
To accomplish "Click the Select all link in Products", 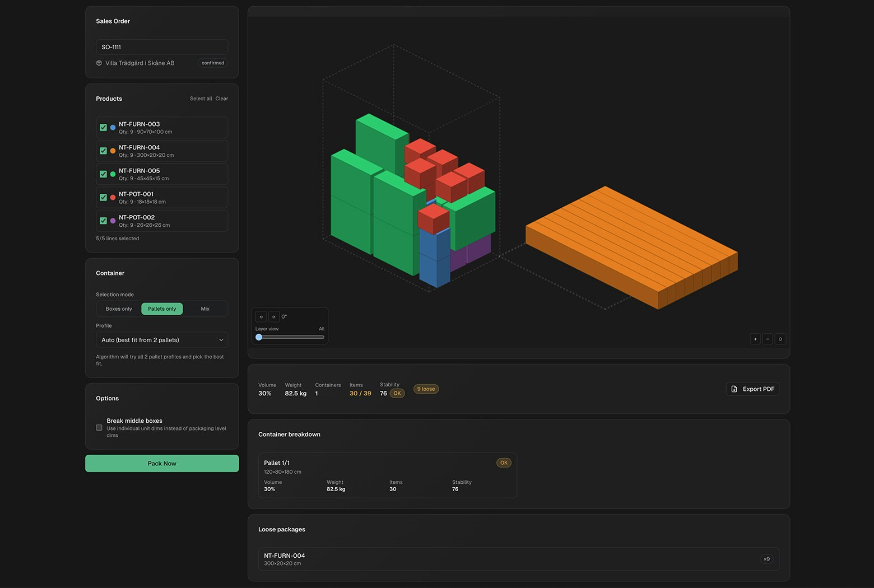I will (201, 99).
